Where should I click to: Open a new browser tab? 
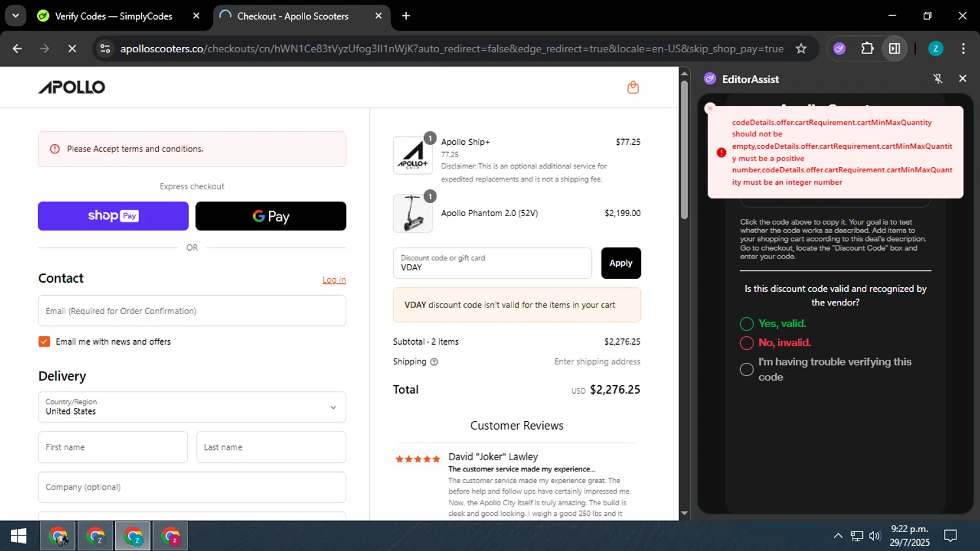(406, 16)
